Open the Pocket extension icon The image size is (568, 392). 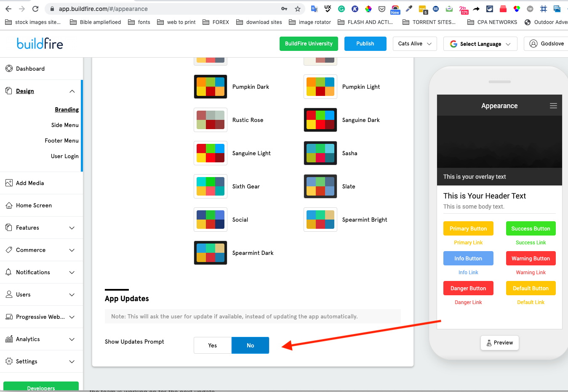click(x=382, y=9)
